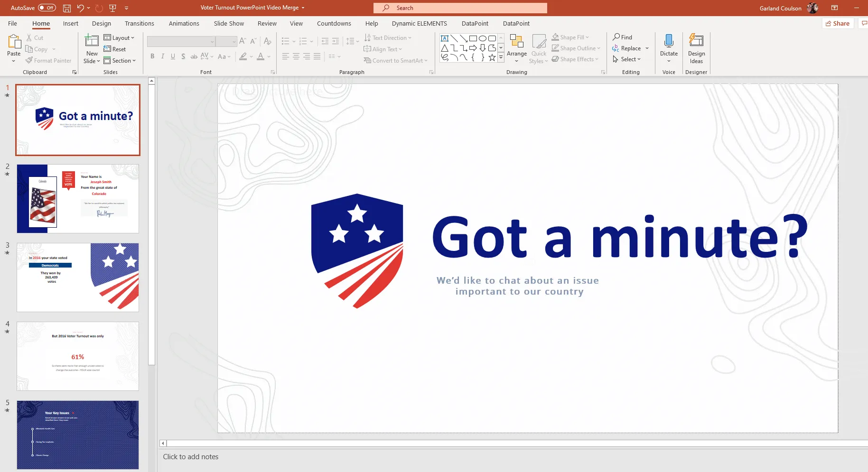This screenshot has width=868, height=472.
Task: Click the Reset slide icon
Action: click(115, 49)
